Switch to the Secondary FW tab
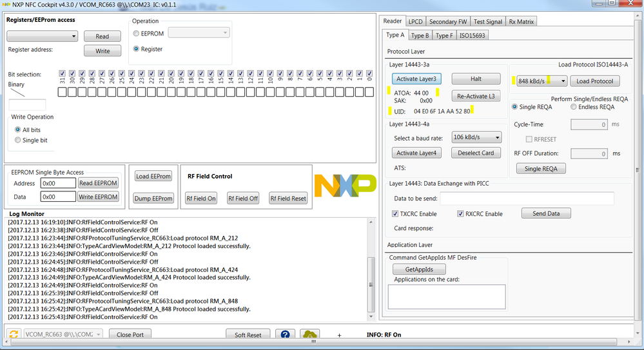This screenshot has height=350, width=644. pyautogui.click(x=447, y=22)
